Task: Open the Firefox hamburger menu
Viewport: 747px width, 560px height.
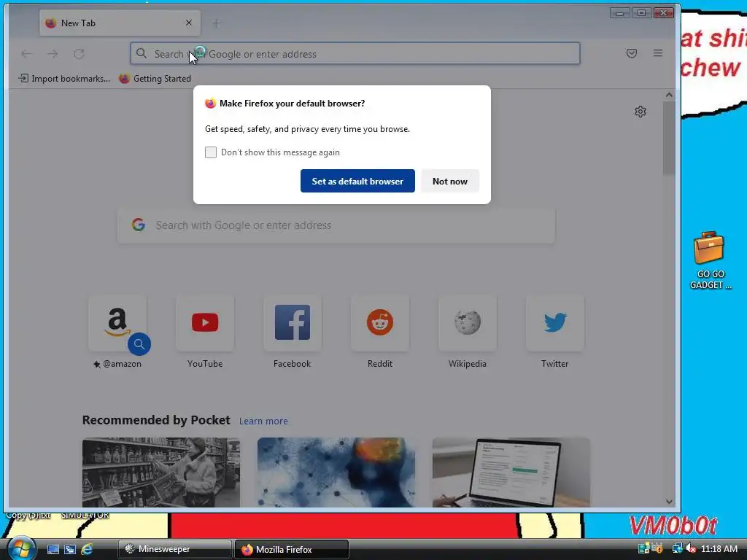Action: point(657,53)
